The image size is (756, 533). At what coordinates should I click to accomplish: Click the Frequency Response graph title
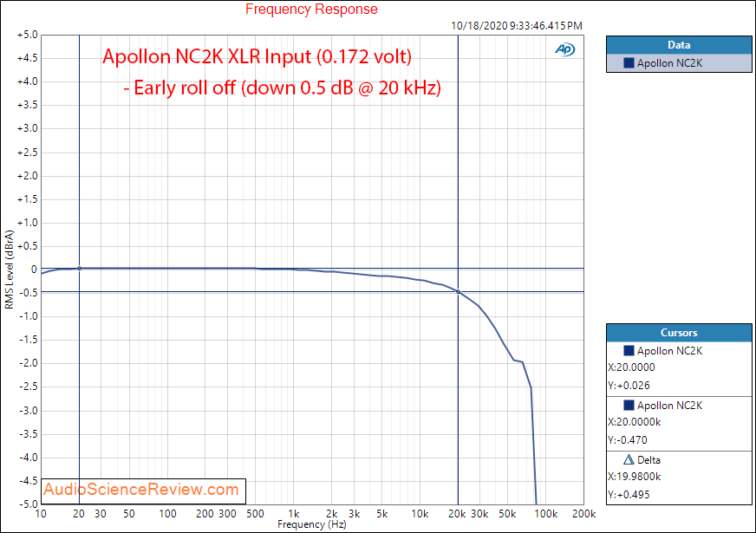[311, 9]
